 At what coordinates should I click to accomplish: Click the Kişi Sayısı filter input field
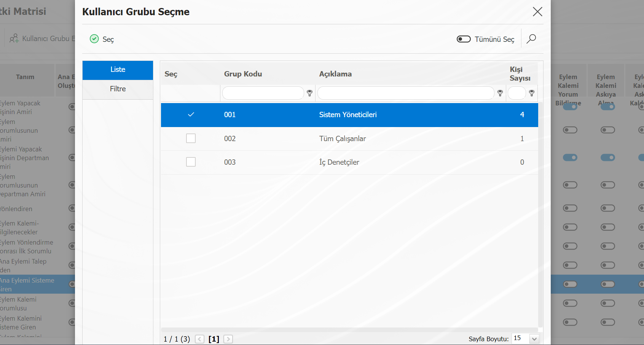pos(516,93)
